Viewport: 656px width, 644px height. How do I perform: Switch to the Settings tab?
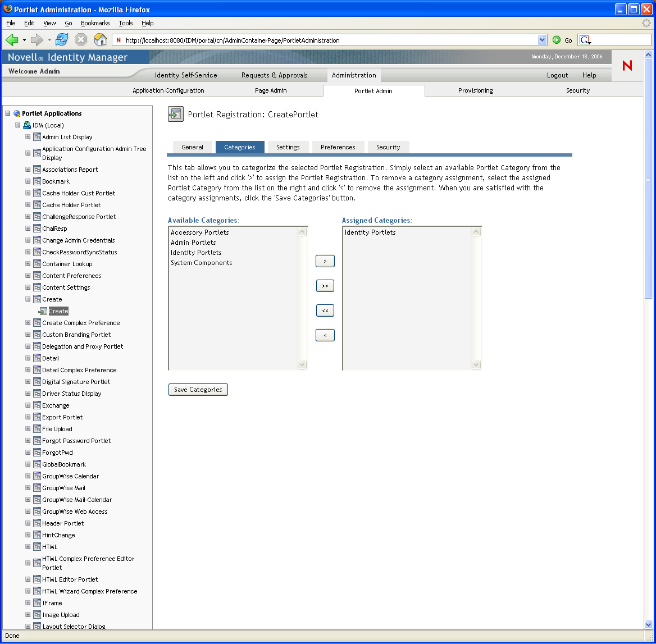click(x=288, y=147)
